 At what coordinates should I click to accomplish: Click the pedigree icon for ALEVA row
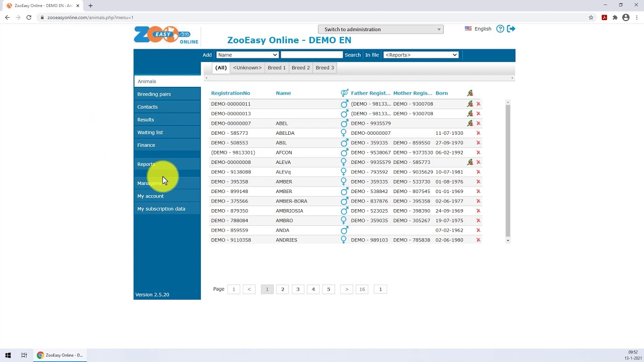(x=470, y=162)
